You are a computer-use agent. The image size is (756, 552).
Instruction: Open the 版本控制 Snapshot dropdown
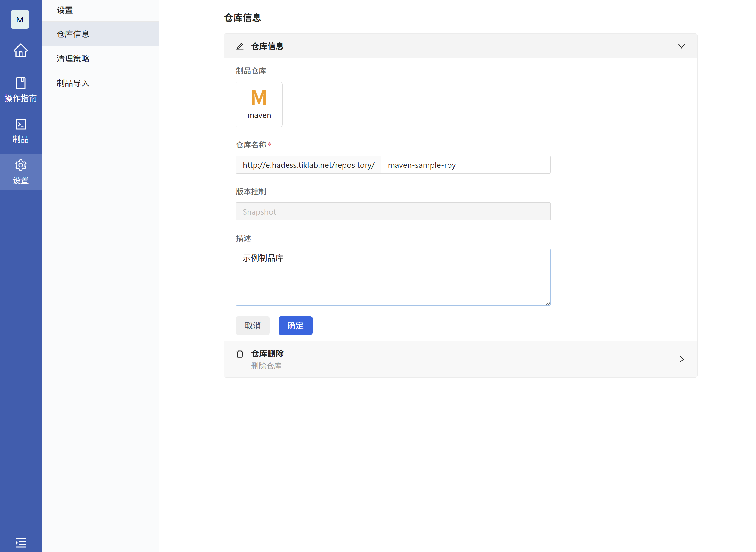click(393, 211)
